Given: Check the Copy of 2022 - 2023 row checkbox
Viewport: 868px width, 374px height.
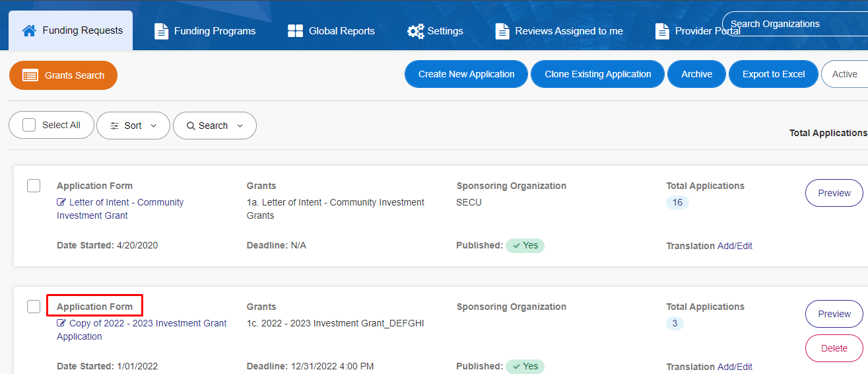Looking at the screenshot, I should click(34, 307).
